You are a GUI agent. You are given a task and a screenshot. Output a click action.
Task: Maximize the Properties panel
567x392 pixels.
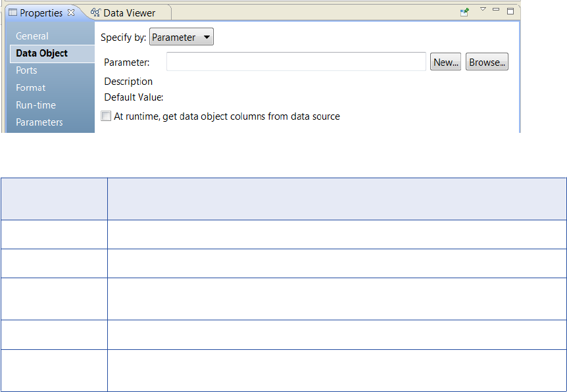point(510,11)
